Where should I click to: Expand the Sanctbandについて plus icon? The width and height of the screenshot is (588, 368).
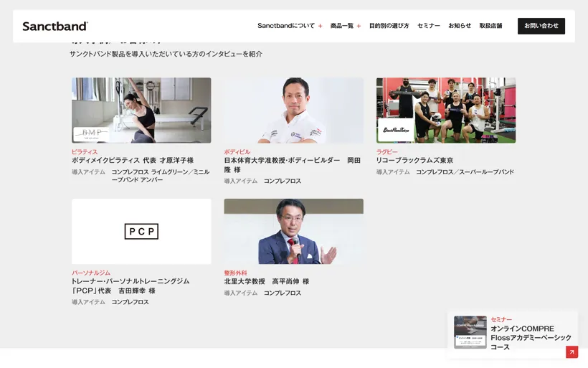click(321, 26)
